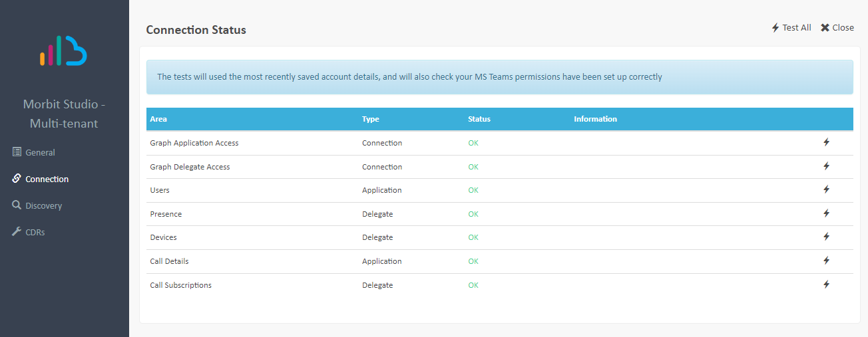
Task: Open the General sidebar section
Action: [40, 152]
